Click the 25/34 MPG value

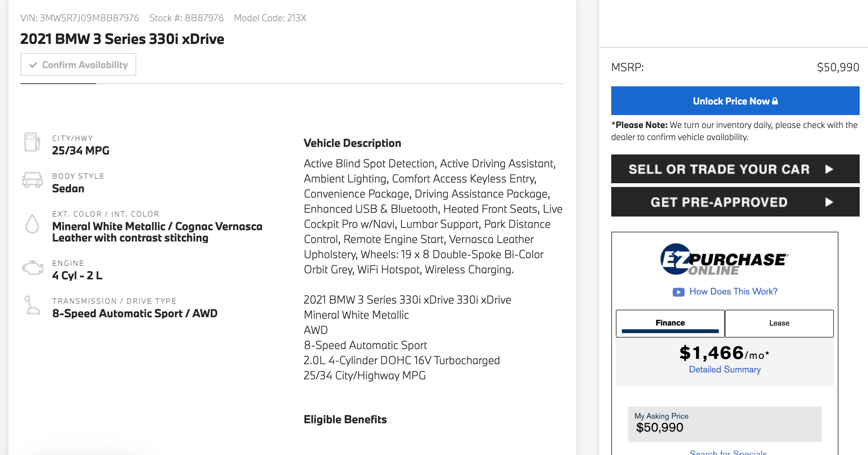tap(81, 151)
